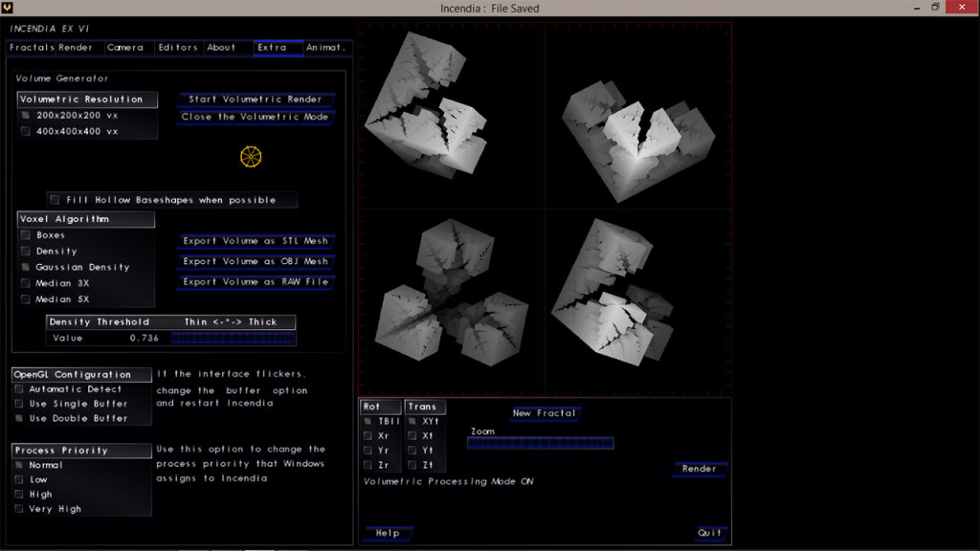Click the New Fractal button
Viewport: 980px width, 551px height.
(x=544, y=413)
